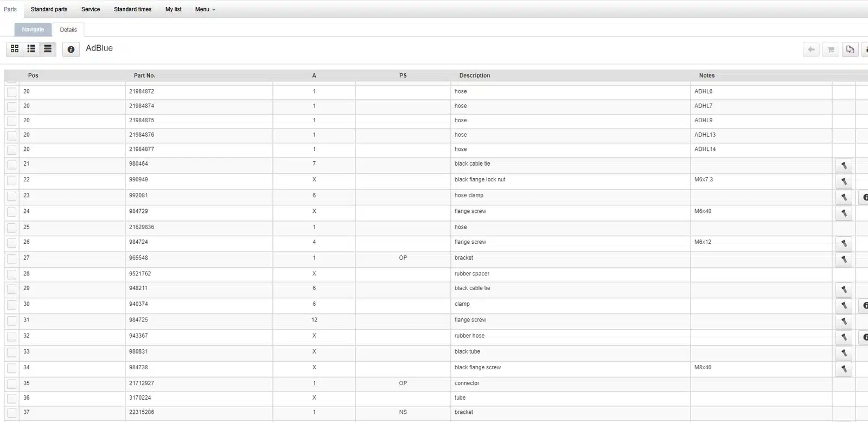Open the Menu dropdown
Viewport: 868px width, 422px height.
click(205, 9)
